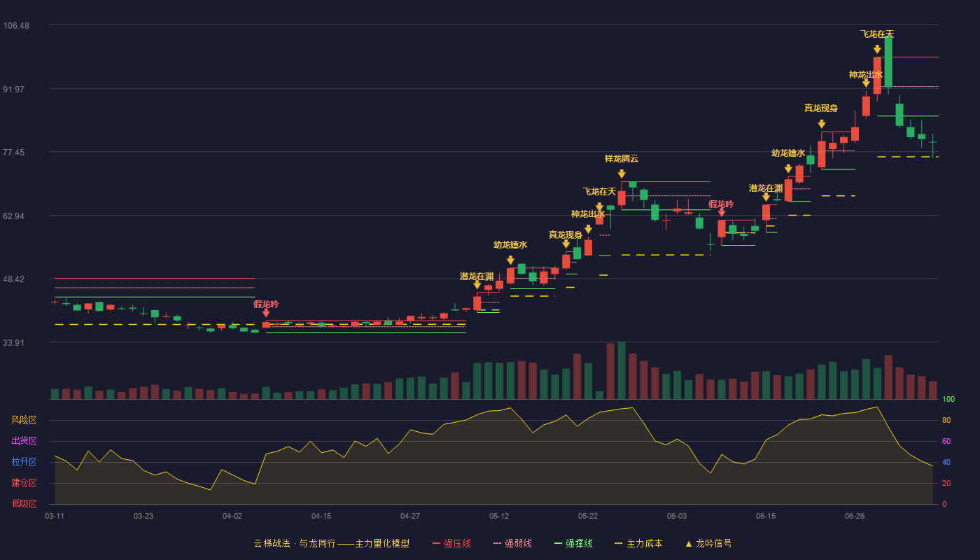
Task: Select the June 潜龙在渊 signal arrow
Action: coord(766,197)
